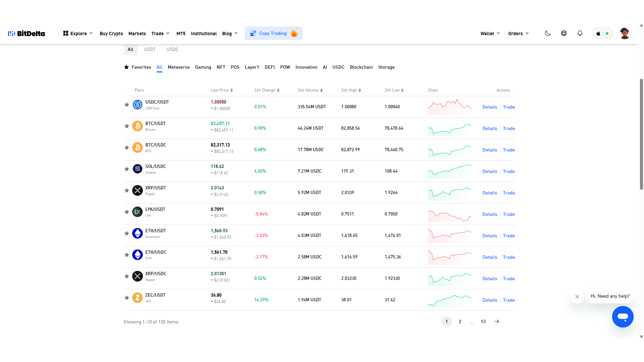Switch to DEFI category
Viewport: 644px width, 362px height.
point(270,67)
